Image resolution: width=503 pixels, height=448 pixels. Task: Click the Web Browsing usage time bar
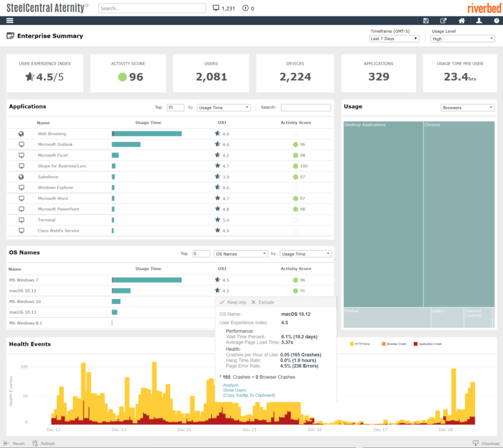147,134
